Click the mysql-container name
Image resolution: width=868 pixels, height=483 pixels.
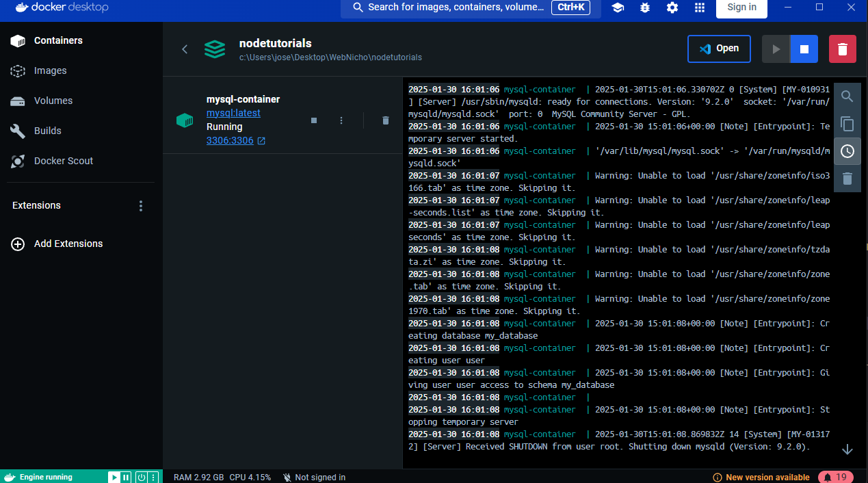click(x=243, y=99)
